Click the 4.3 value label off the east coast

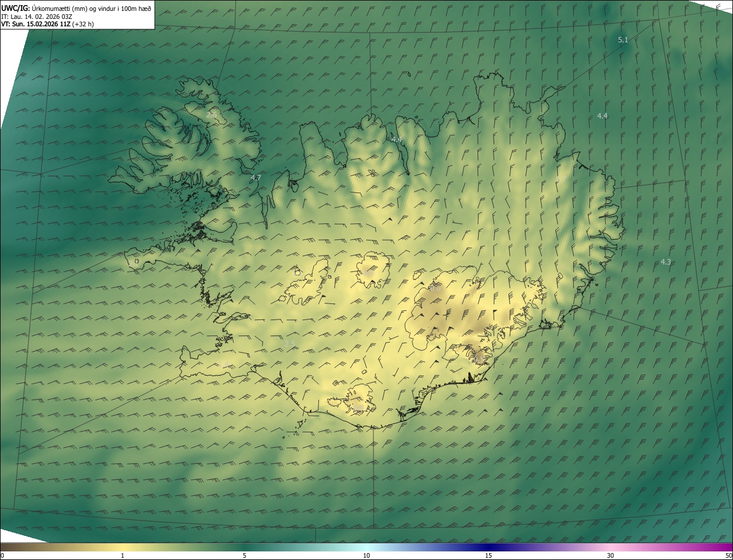(x=665, y=262)
